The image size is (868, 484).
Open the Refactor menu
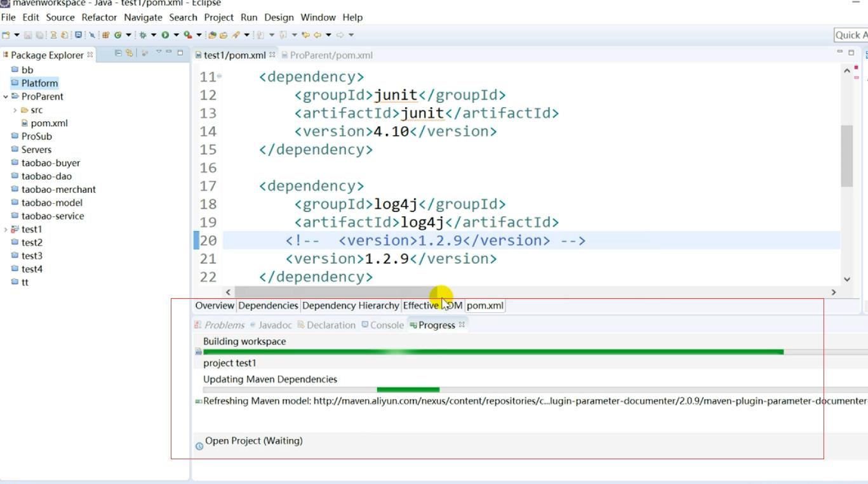pos(99,17)
